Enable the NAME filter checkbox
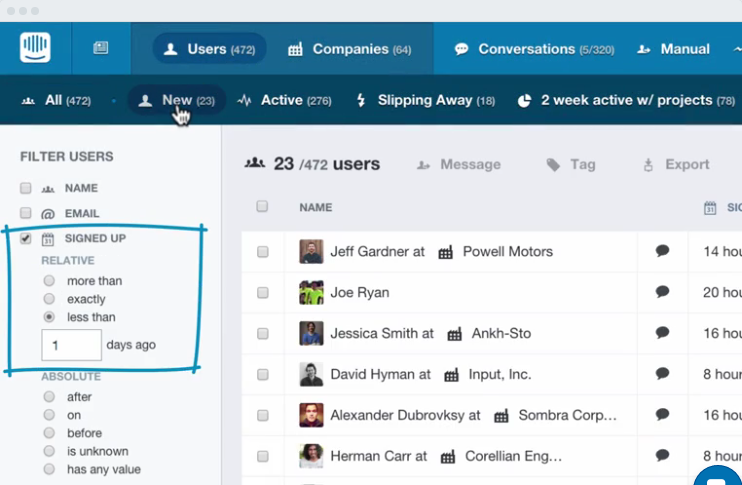Screen dimensions: 742x485 (26, 188)
